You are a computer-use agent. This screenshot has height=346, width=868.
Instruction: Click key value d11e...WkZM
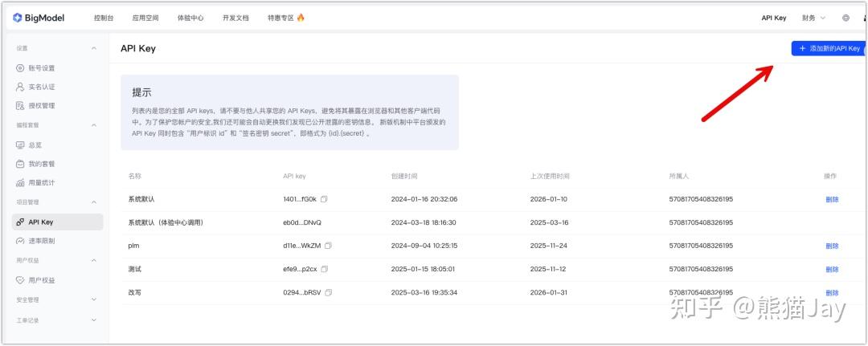click(301, 246)
